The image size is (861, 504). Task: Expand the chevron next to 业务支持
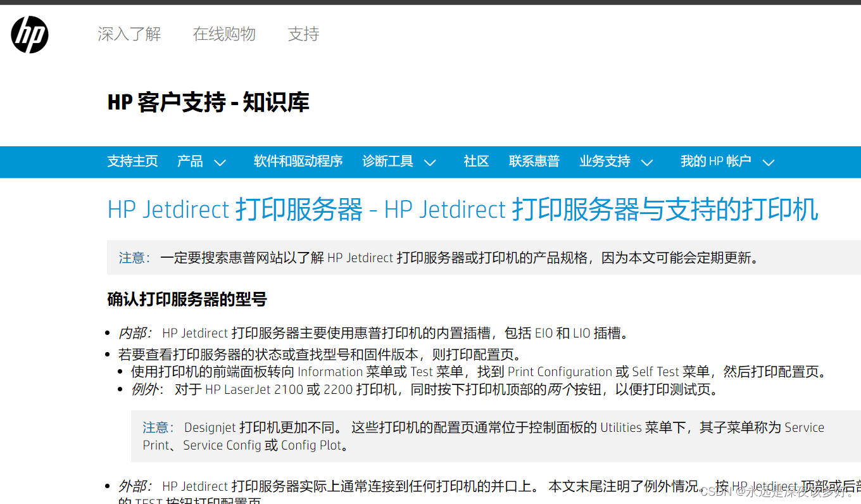[x=647, y=163]
